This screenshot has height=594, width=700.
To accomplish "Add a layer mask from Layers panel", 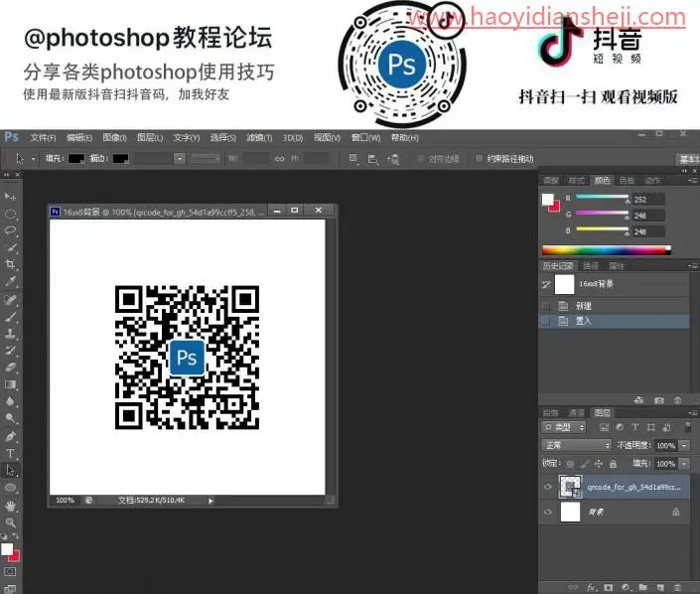I will [608, 587].
